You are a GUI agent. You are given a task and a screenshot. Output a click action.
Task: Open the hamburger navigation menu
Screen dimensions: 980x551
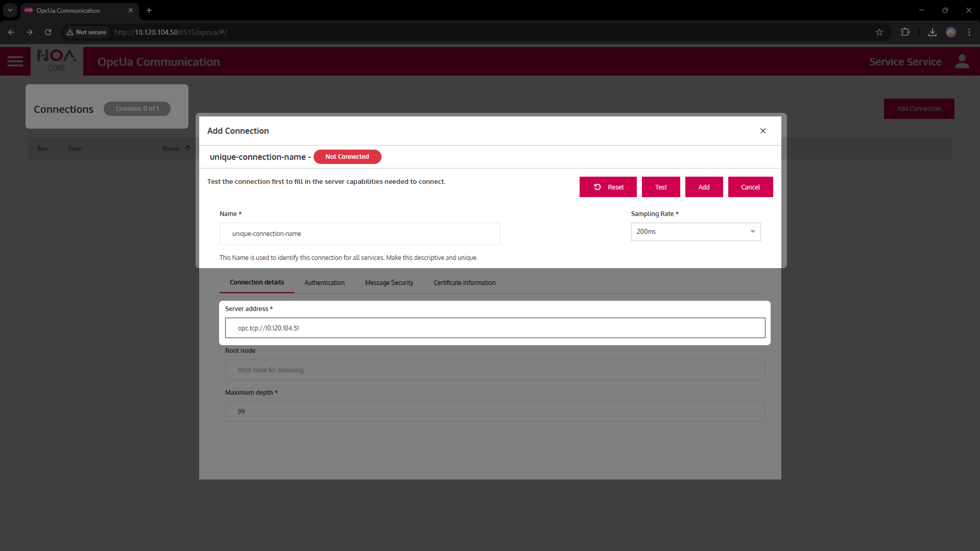coord(15,61)
